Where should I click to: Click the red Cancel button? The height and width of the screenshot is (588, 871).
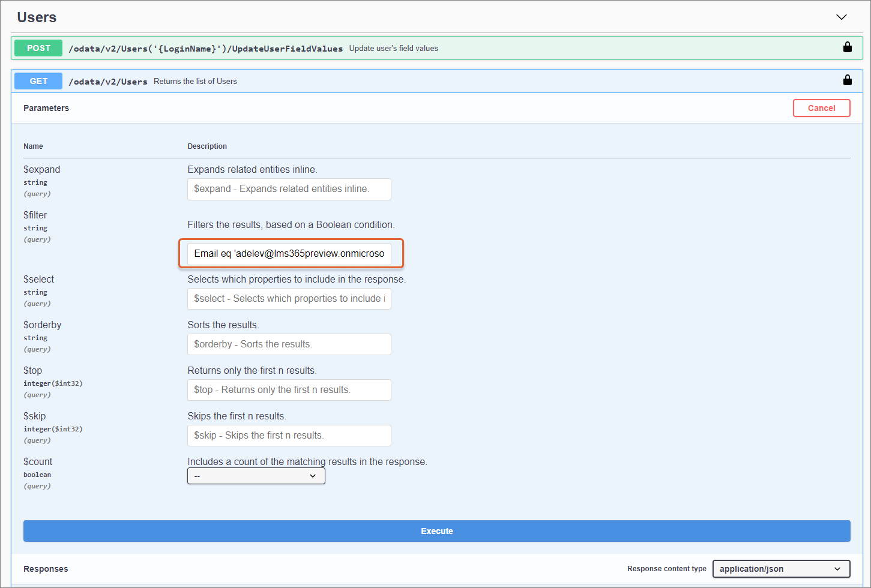coord(821,108)
